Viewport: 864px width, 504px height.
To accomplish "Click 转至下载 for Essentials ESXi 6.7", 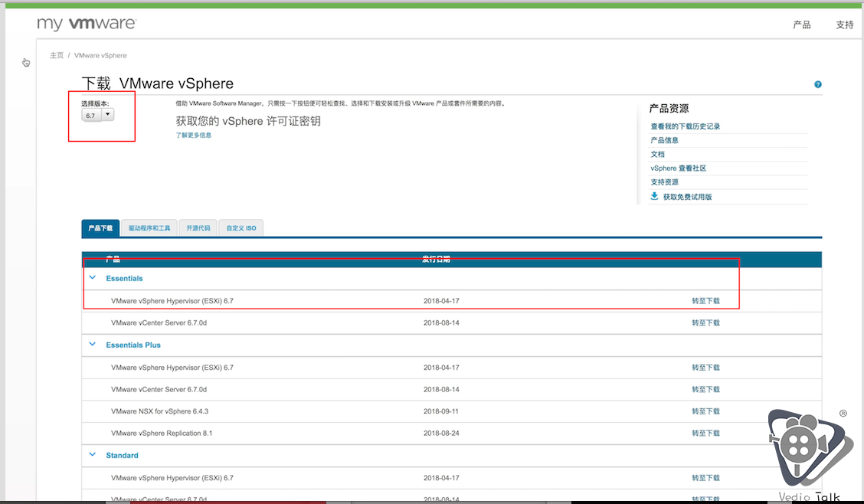I will tap(706, 301).
